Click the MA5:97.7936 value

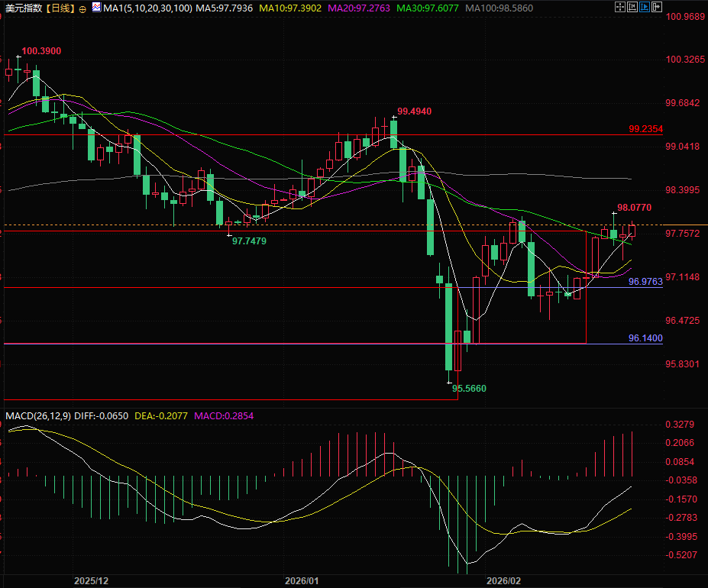pyautogui.click(x=224, y=8)
